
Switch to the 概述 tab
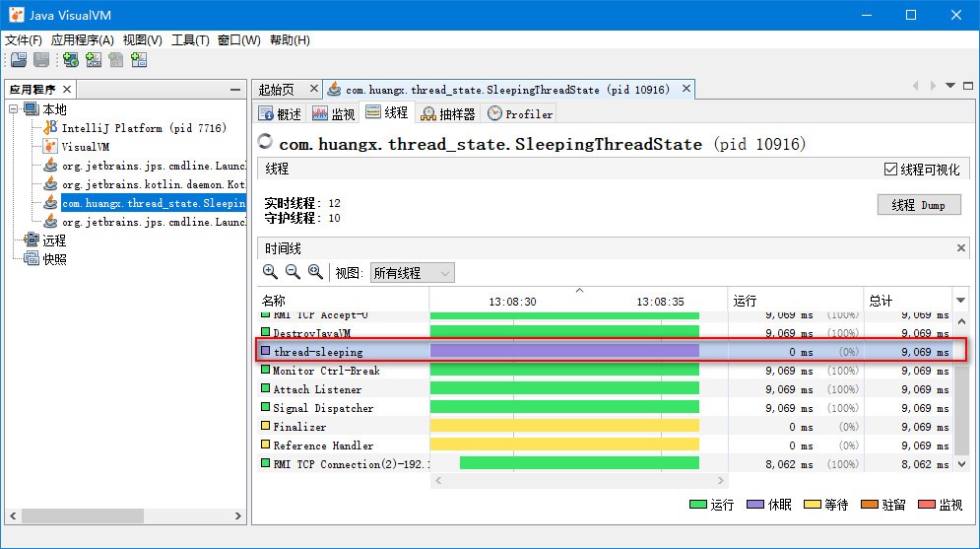(280, 113)
